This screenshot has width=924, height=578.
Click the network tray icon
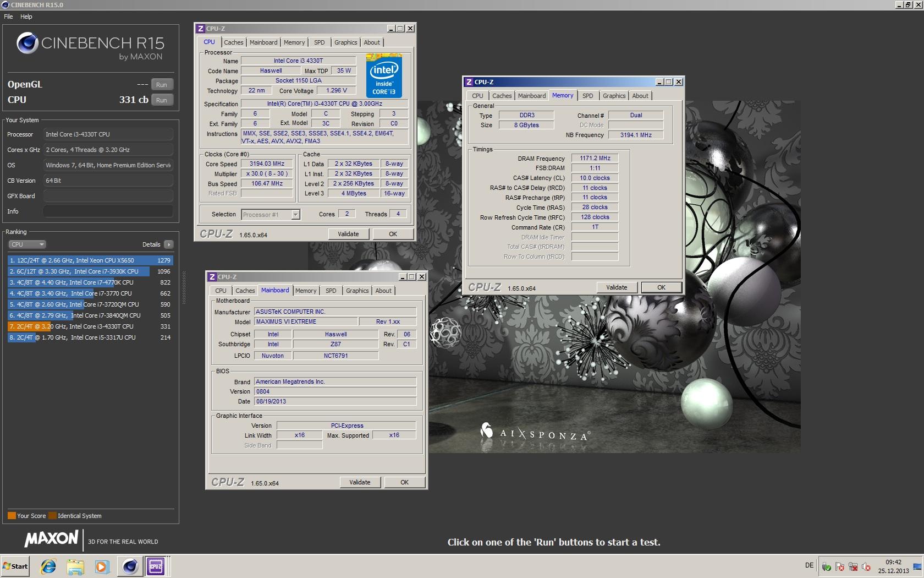coord(853,566)
